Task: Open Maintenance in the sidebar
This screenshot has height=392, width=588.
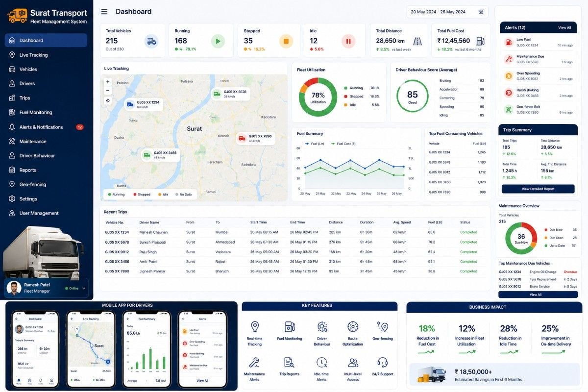Action: coord(46,141)
